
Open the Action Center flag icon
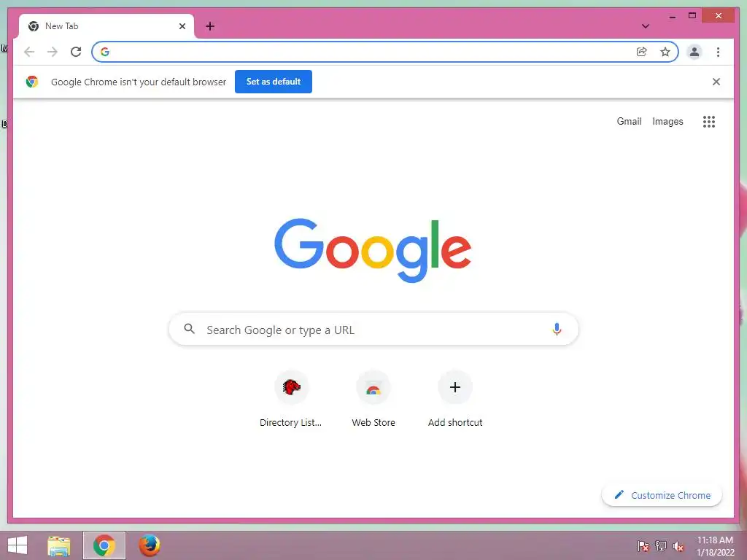(643, 546)
